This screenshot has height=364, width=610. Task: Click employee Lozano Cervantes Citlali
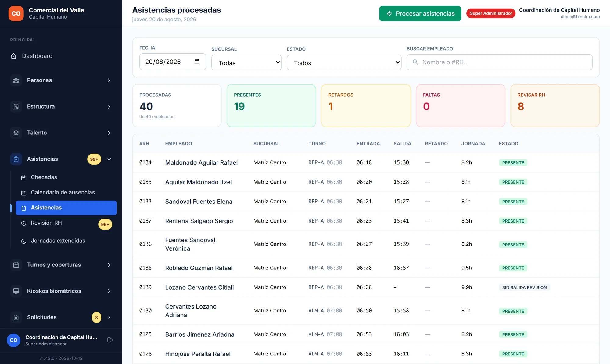coord(199,287)
